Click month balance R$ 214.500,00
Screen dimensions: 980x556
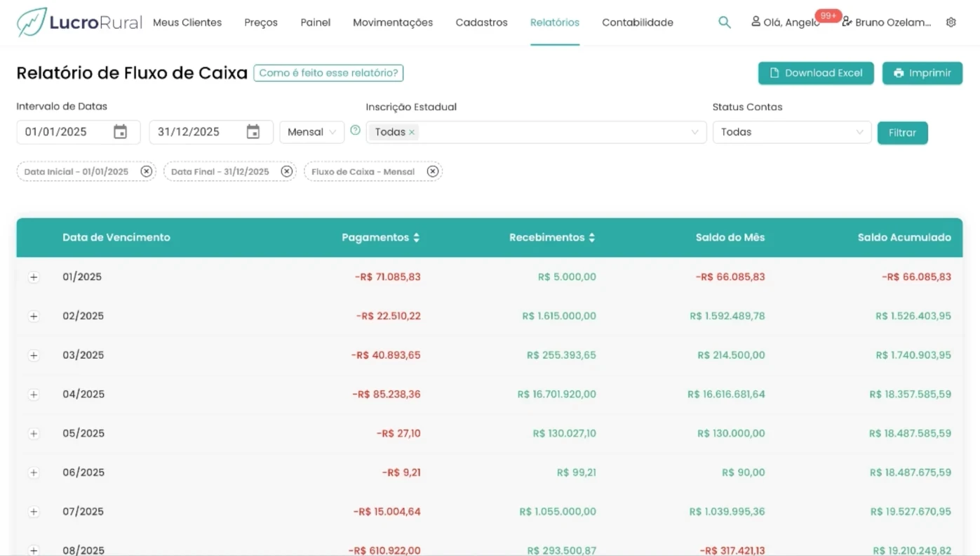(731, 355)
